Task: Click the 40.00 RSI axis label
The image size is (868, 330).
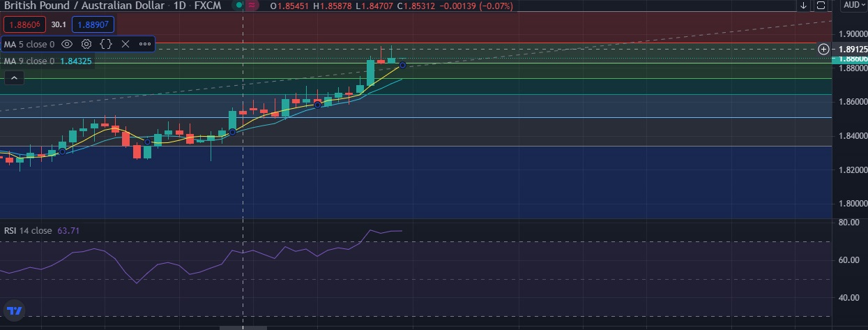Action: pyautogui.click(x=848, y=298)
